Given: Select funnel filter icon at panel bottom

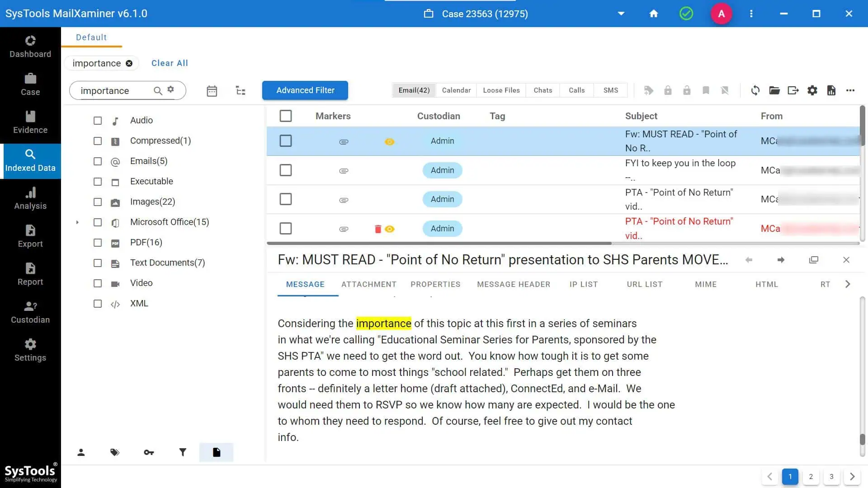Looking at the screenshot, I should tap(183, 452).
